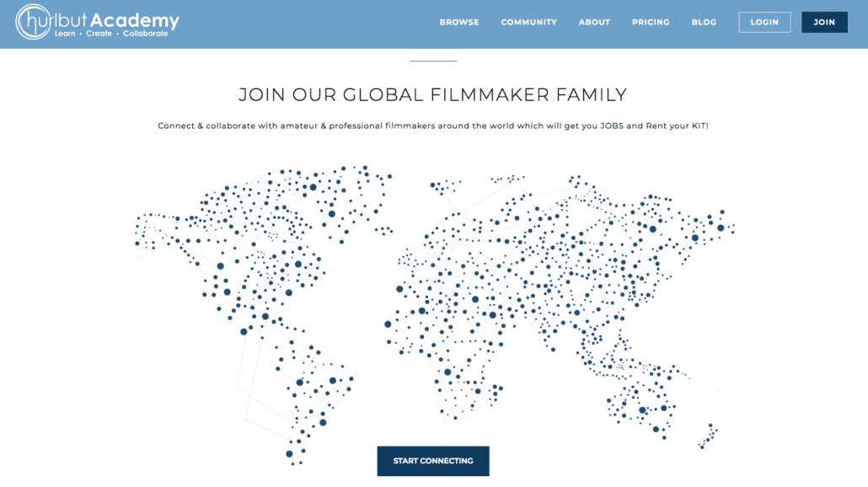The height and width of the screenshot is (487, 868).
Task: Click the Join button
Action: click(x=824, y=22)
